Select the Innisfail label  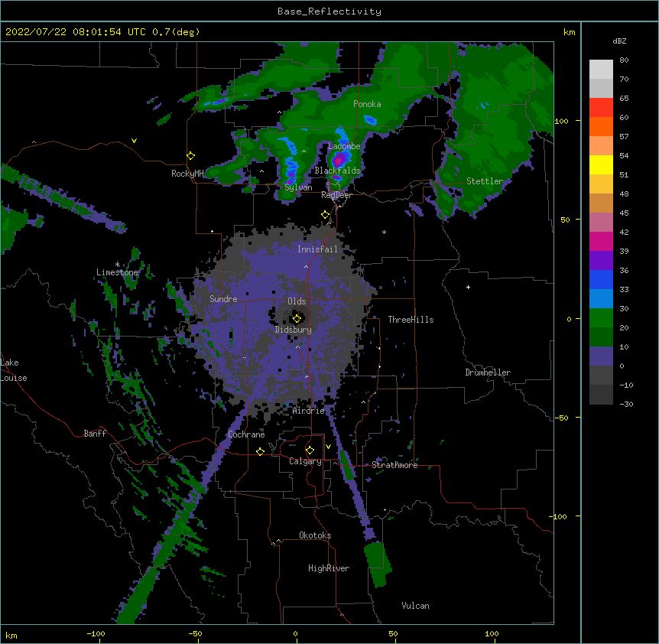[317, 249]
